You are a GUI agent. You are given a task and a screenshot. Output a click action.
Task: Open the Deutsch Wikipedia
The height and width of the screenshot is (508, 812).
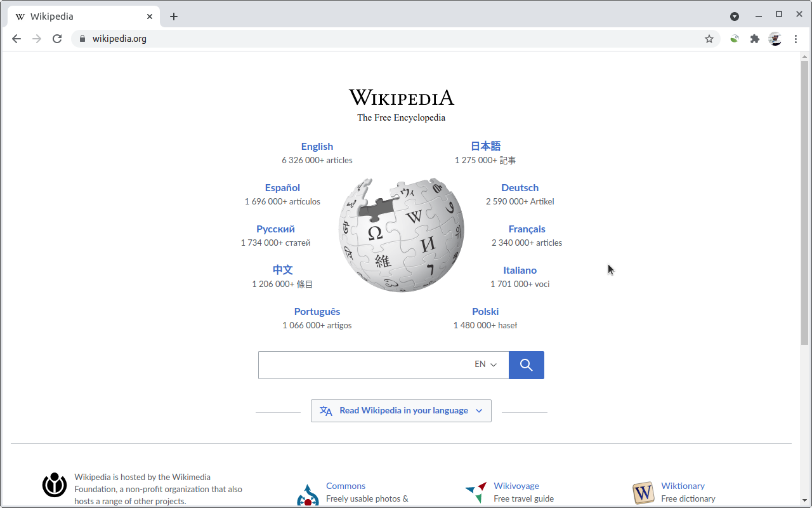pyautogui.click(x=520, y=188)
